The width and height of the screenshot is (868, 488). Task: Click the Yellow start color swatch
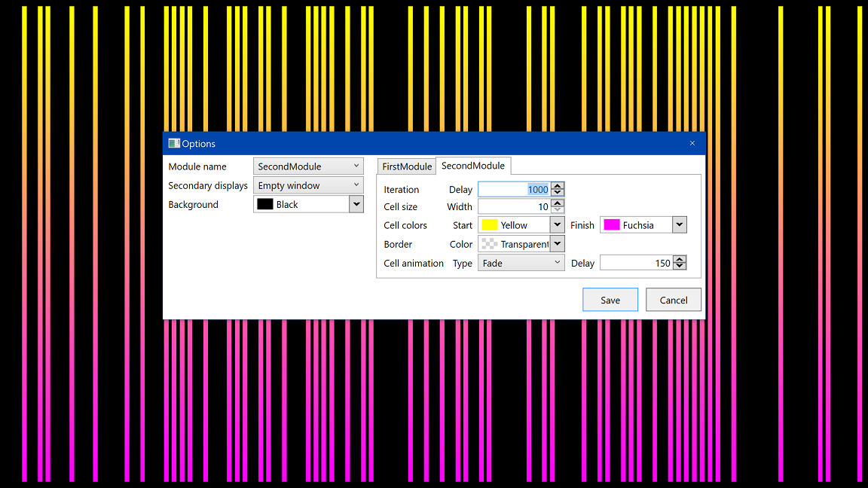[489, 224]
